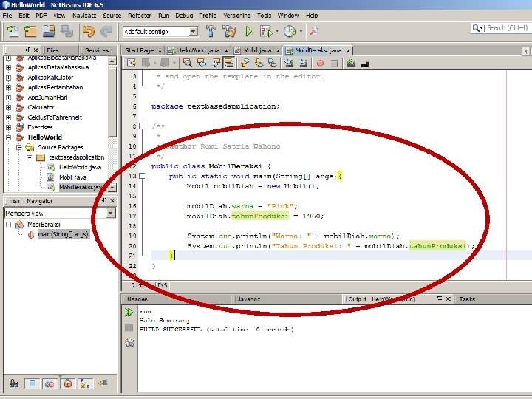Click editor Previous Bookmark icon
This screenshot has width=532, height=399.
(x=245, y=63)
